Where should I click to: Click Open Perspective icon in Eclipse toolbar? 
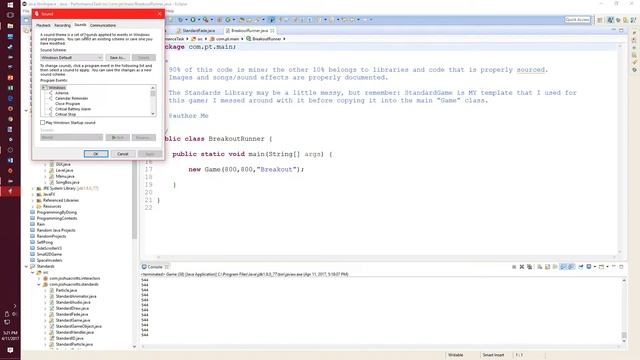(600, 20)
